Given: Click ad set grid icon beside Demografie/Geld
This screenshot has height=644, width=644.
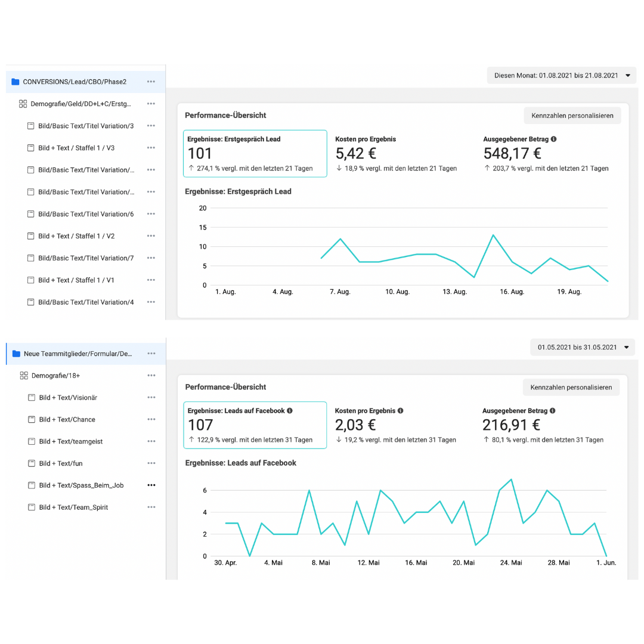Looking at the screenshot, I should coord(23,104).
